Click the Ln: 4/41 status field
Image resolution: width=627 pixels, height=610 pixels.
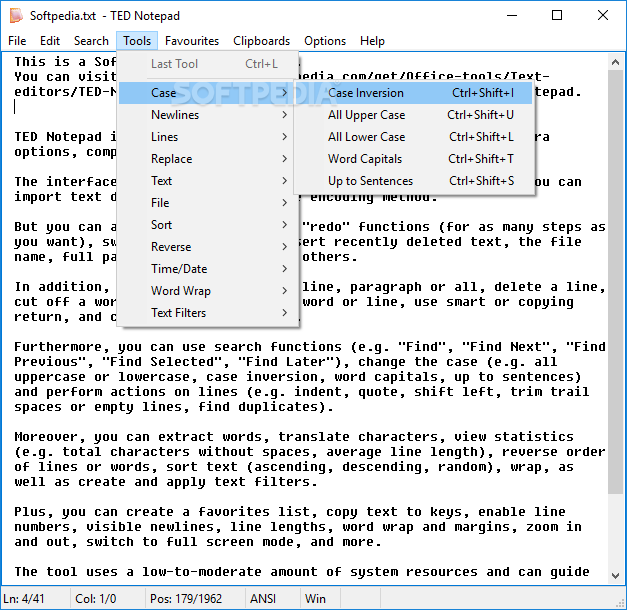pos(35,599)
